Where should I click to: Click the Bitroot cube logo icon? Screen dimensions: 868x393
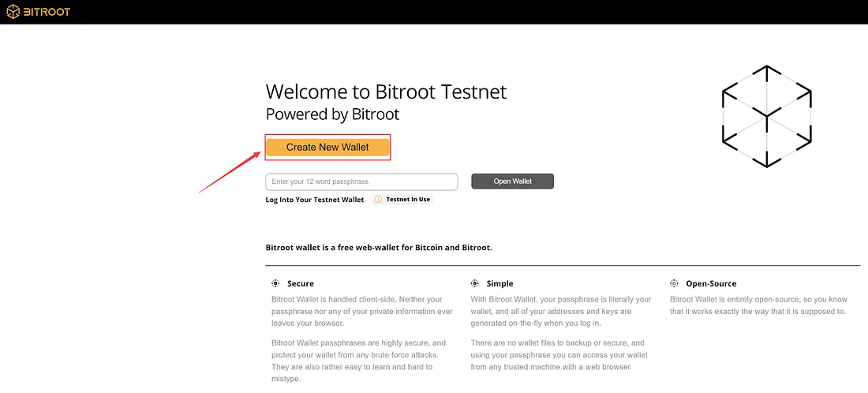[x=13, y=11]
